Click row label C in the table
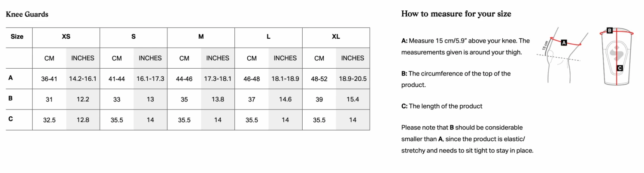 pos(10,119)
